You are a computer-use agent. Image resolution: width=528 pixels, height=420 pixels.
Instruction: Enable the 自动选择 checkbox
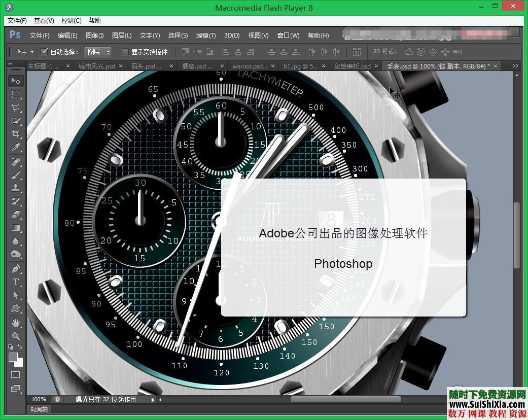pos(45,51)
